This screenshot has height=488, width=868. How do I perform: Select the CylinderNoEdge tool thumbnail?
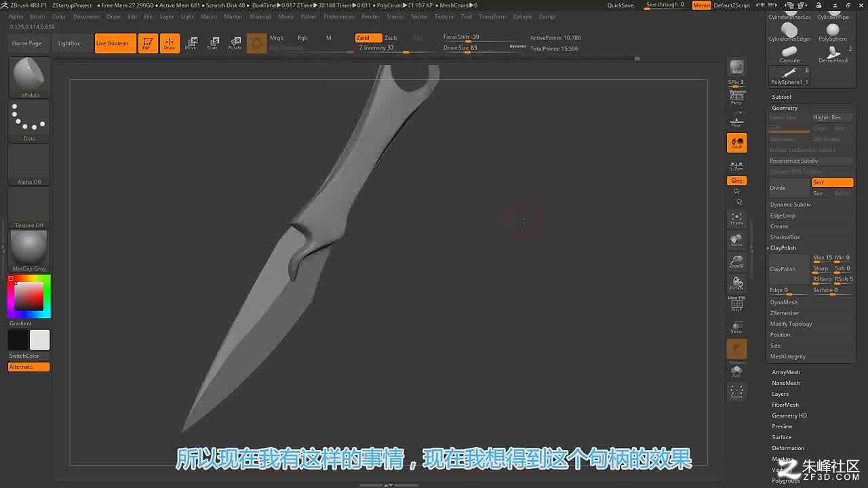coord(789,32)
